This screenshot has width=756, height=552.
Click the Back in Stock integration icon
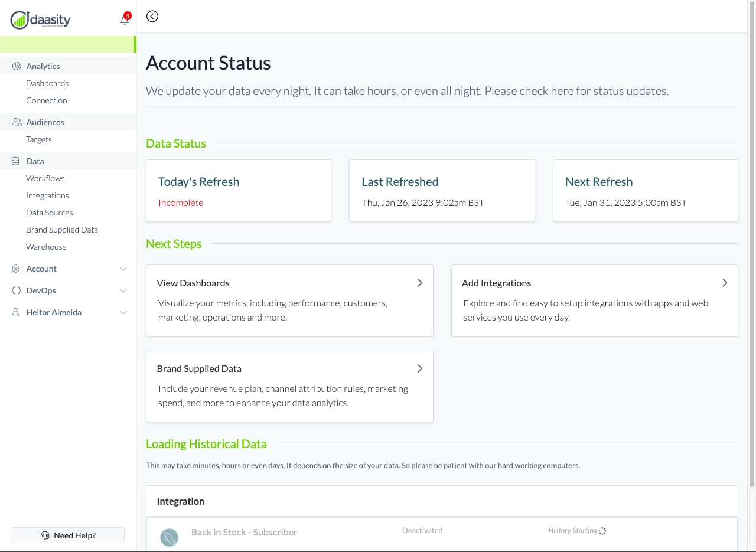[170, 537]
